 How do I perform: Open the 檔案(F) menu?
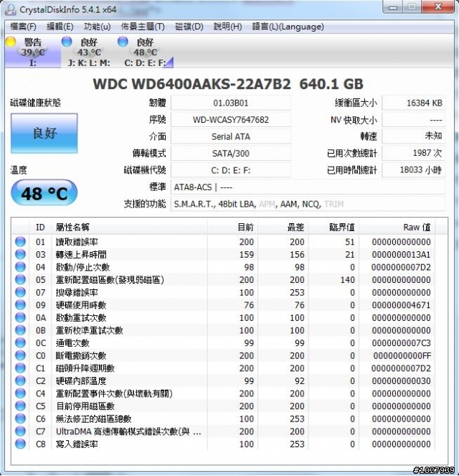pyautogui.click(x=23, y=27)
